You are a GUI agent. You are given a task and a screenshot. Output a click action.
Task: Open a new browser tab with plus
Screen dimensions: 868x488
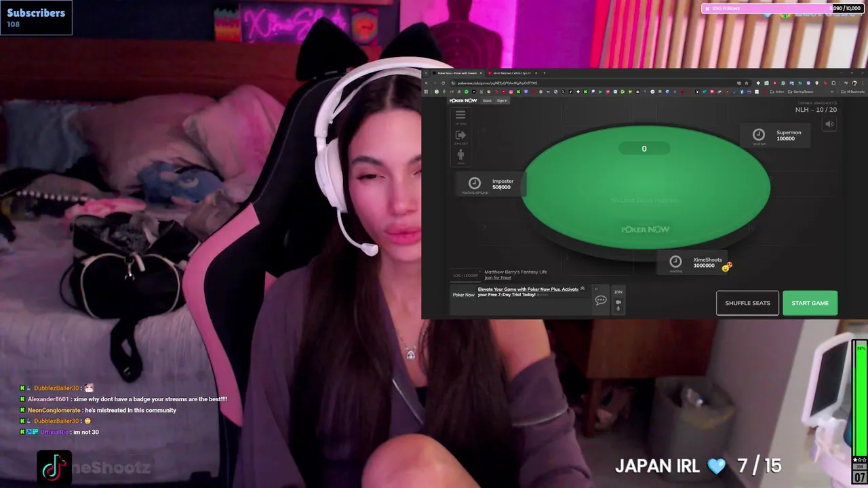pyautogui.click(x=545, y=73)
